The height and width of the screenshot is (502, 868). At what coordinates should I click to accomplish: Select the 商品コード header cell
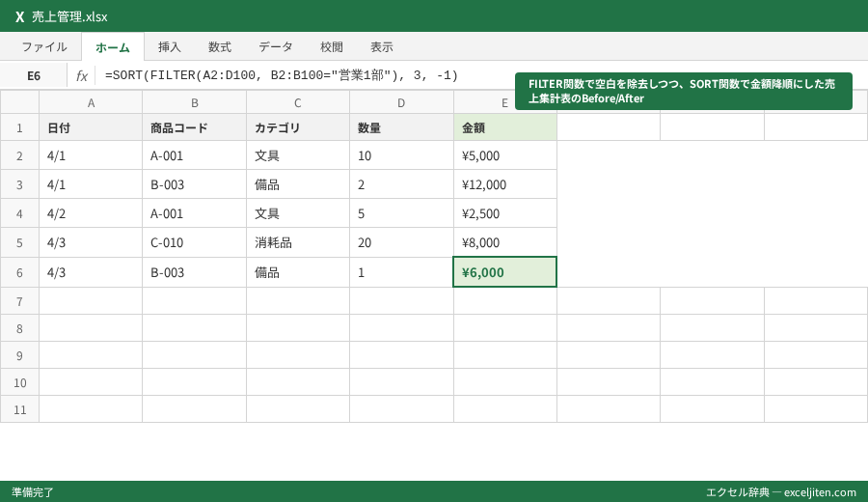(x=194, y=128)
